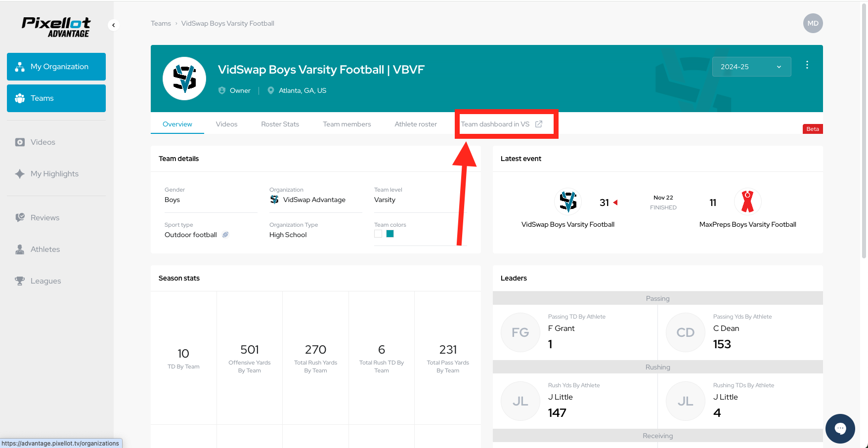Collapse the sidebar with the chevron button
The image size is (868, 448).
114,25
